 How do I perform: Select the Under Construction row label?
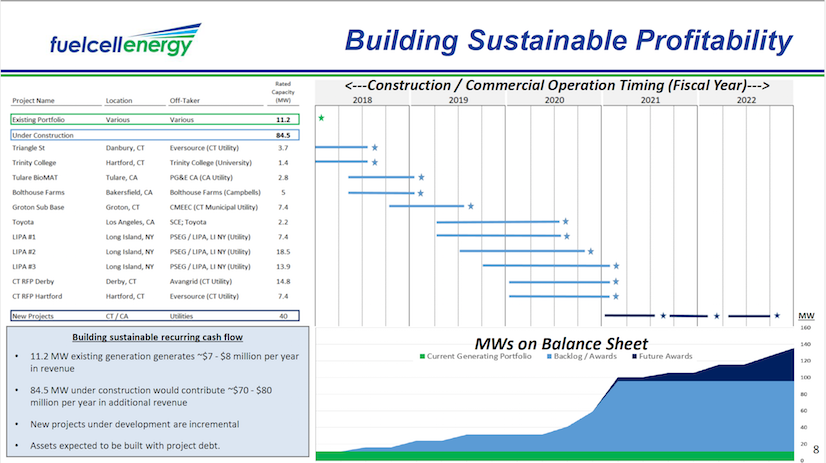pos(43,135)
